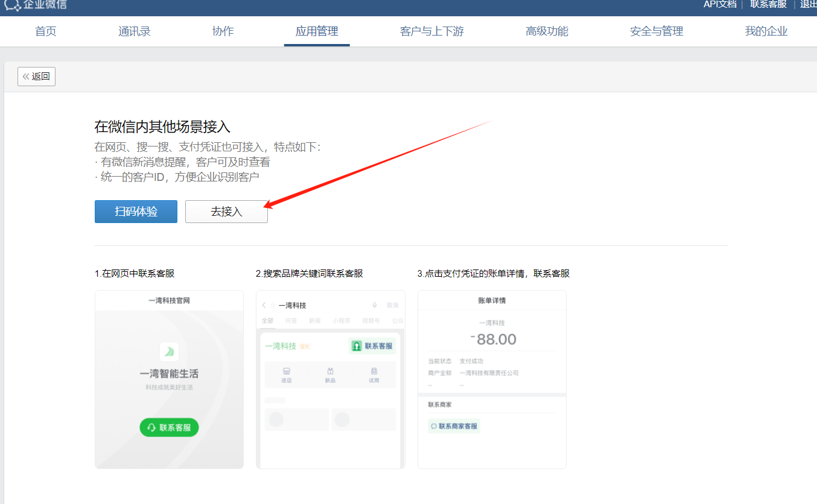Click the 账单详情 payment preview image
Image resolution: width=817 pixels, height=504 pixels.
492,379
